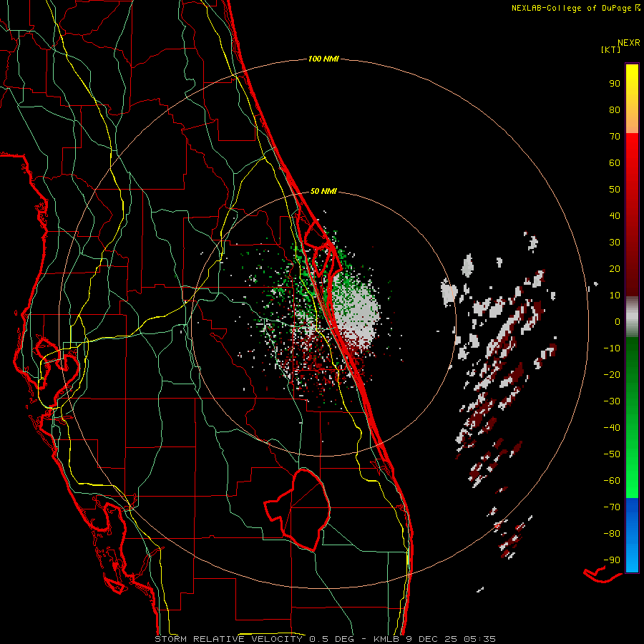Click the 40 value on velocity scale
The height and width of the screenshot is (644, 644).
(615, 216)
